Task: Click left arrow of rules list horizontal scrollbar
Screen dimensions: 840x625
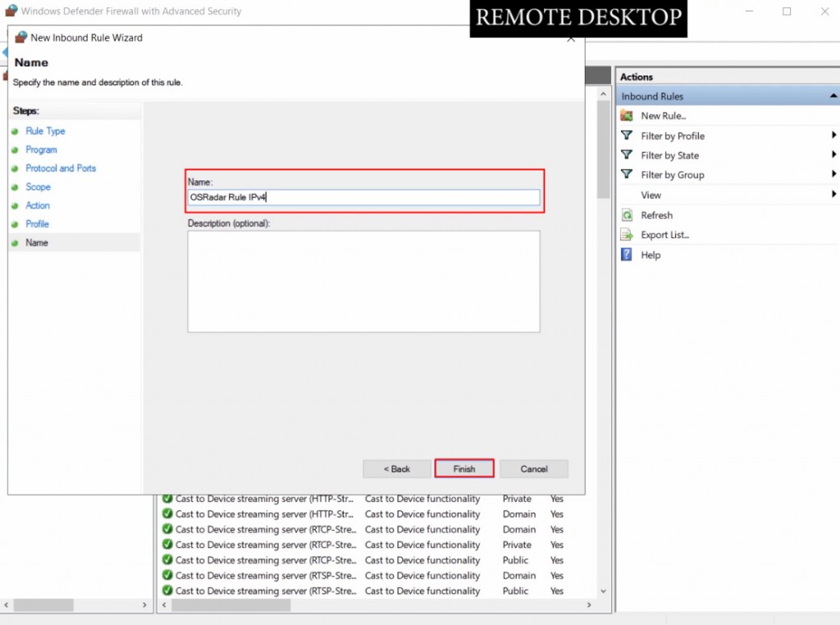Action: [164, 605]
